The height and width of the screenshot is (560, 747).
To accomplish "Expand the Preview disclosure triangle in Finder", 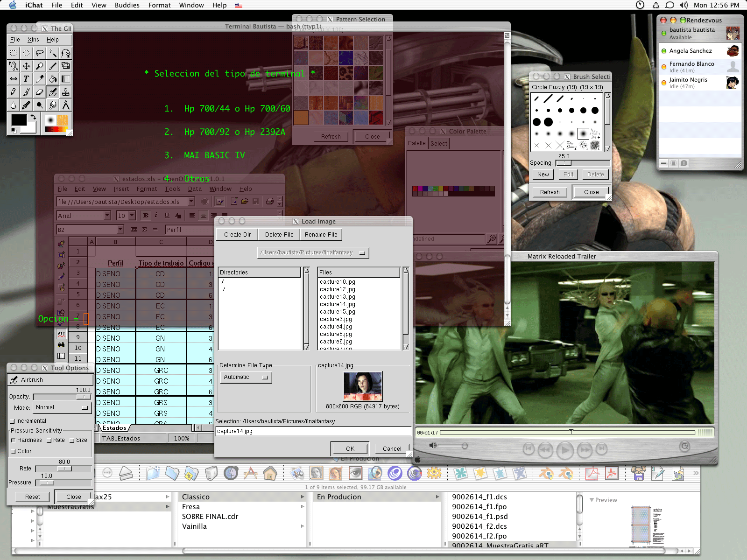I will point(592,500).
